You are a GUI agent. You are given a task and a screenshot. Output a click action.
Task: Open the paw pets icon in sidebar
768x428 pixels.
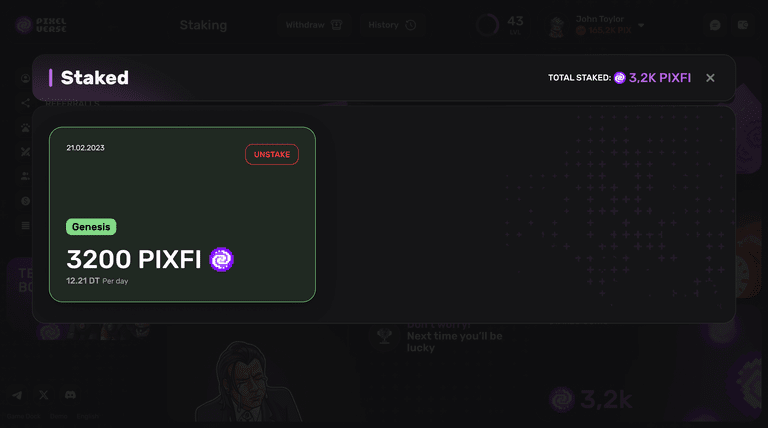click(x=25, y=127)
